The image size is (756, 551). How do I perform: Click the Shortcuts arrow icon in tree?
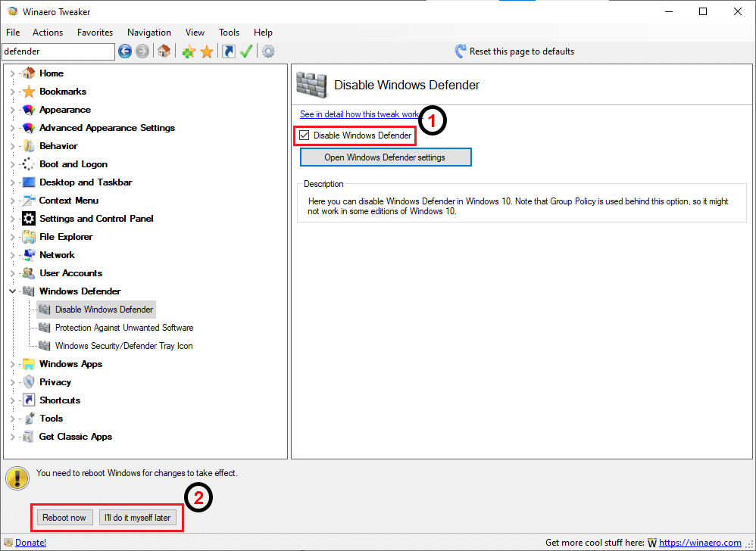tap(29, 400)
